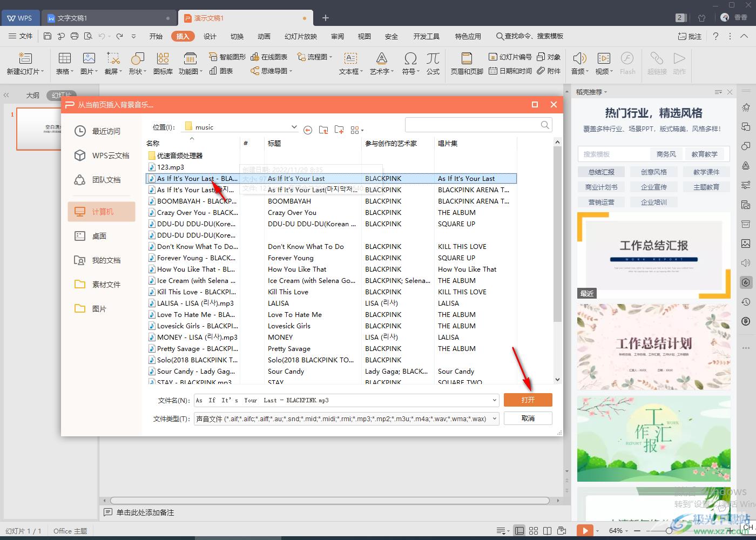The height and width of the screenshot is (540, 756).
Task: Click the up-one-level folder icon
Action: [323, 130]
